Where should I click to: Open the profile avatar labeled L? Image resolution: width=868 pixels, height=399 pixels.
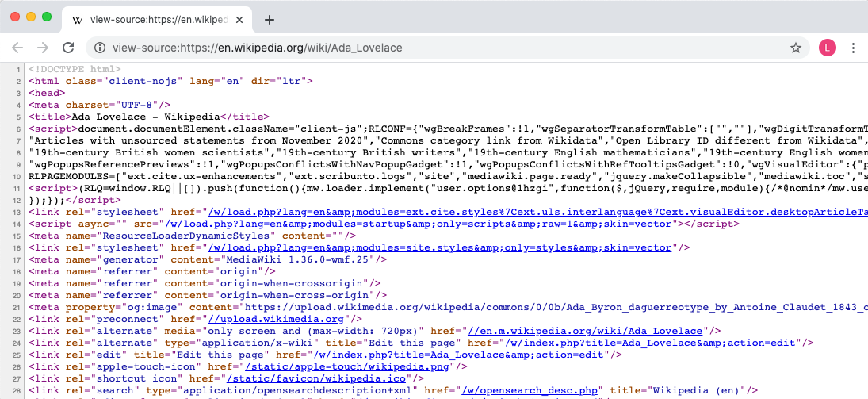[827, 48]
